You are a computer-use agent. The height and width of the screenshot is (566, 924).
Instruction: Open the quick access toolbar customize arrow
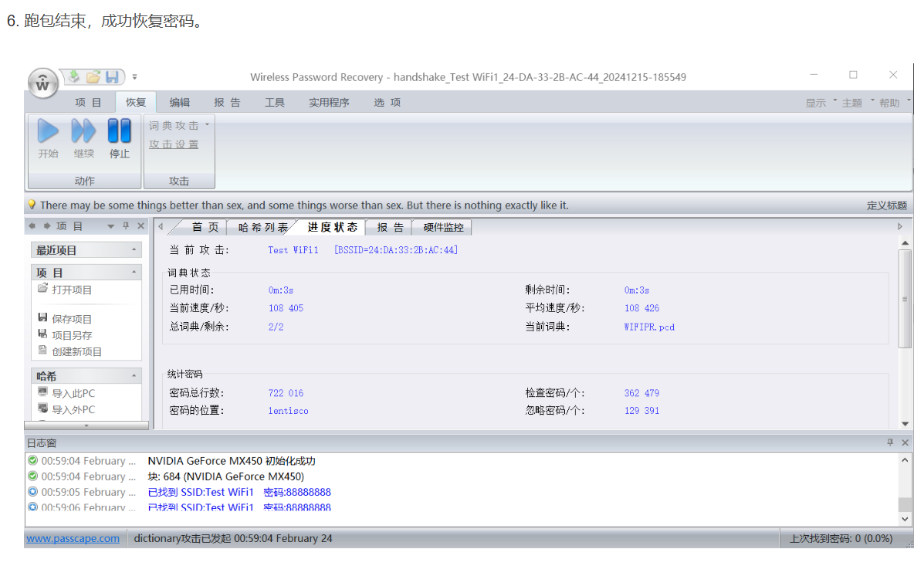134,77
